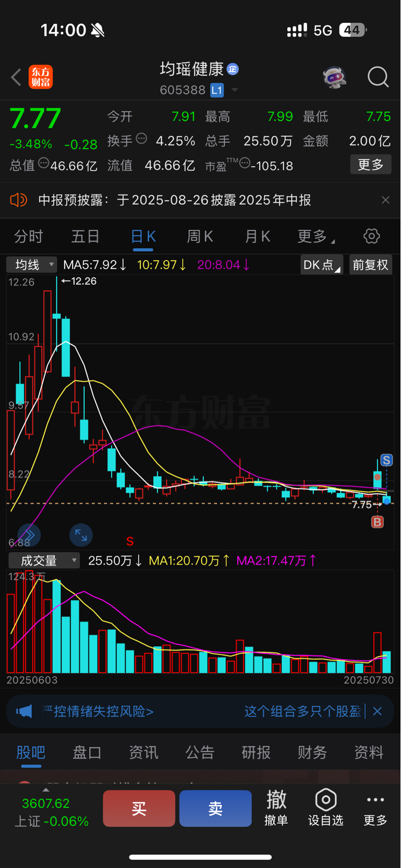Tap the blue S sell marker
Image resolution: width=401 pixels, height=868 pixels.
click(386, 460)
